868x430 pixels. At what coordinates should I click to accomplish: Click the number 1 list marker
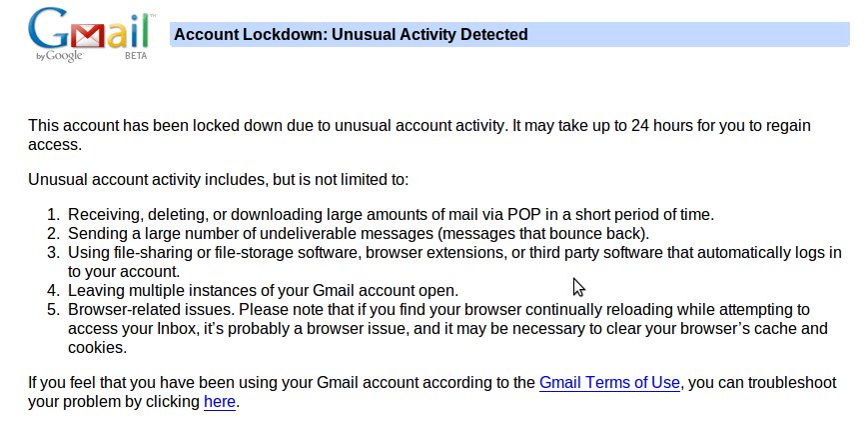(x=53, y=214)
